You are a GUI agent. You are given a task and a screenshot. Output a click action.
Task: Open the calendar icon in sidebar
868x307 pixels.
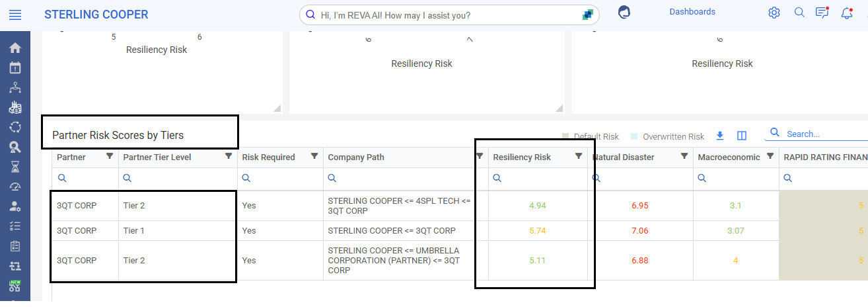(x=15, y=67)
